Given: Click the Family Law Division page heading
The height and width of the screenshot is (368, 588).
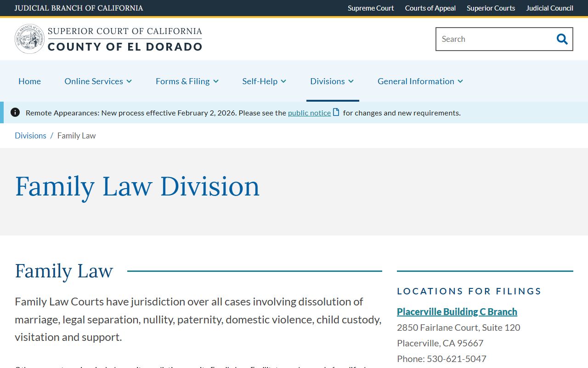Looking at the screenshot, I should 137,186.
